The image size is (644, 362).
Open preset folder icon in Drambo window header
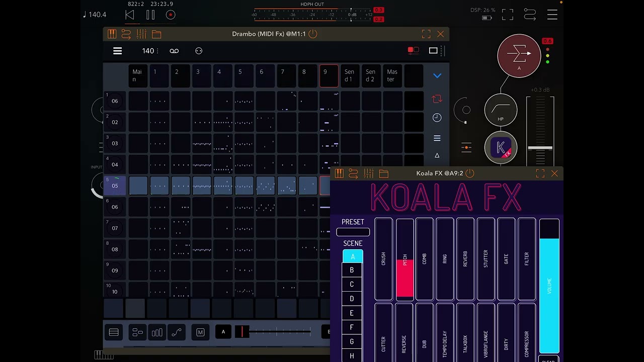156,34
